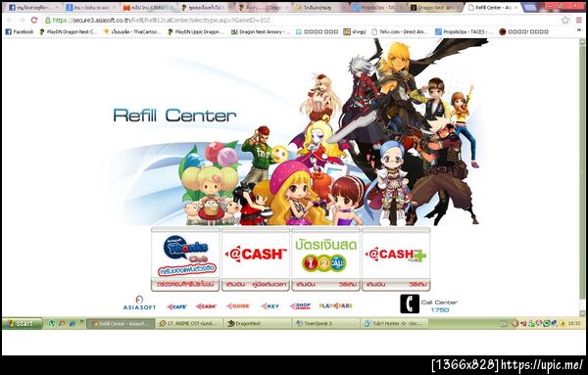Screen dimensions: 588x375
Task: Click the Refill Center heading
Action: point(174,116)
